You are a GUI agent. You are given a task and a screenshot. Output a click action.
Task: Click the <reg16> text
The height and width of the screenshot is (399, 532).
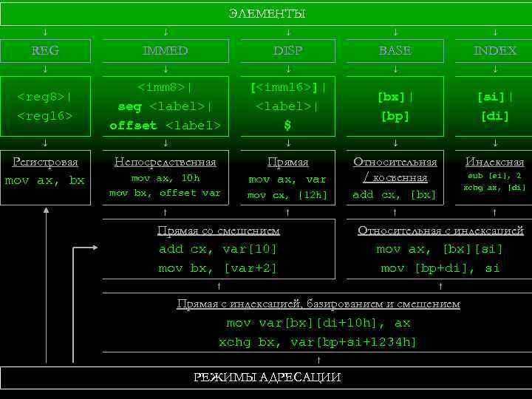click(45, 116)
